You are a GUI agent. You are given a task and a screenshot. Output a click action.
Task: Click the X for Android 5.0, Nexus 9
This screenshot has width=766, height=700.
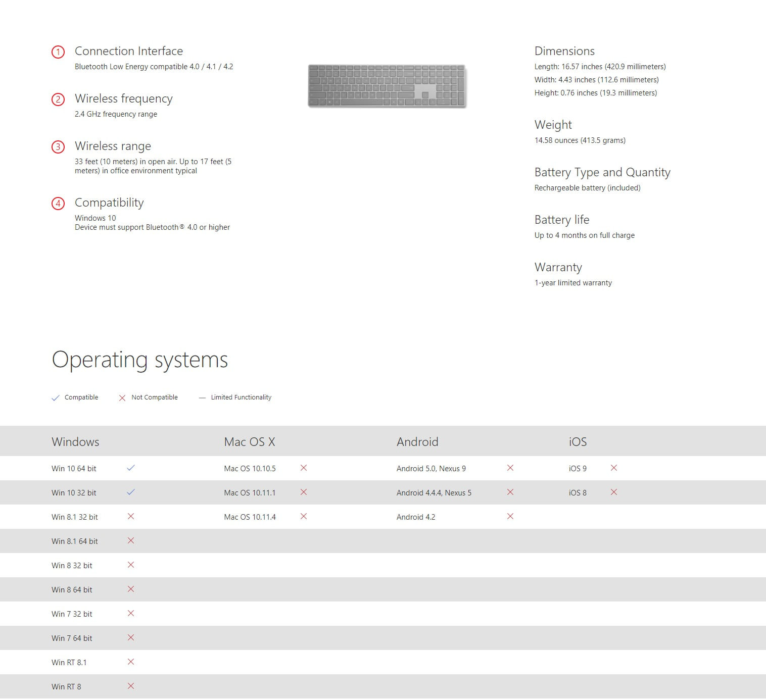point(510,468)
